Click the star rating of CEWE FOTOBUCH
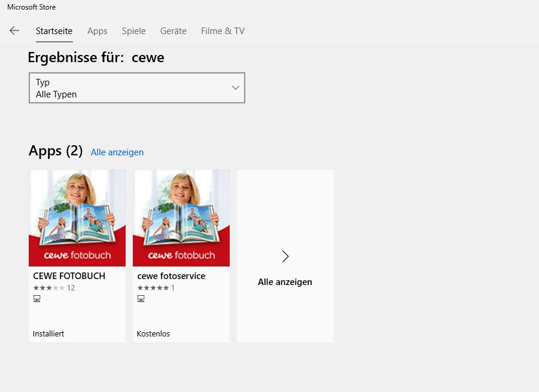The image size is (539, 392). coord(49,288)
